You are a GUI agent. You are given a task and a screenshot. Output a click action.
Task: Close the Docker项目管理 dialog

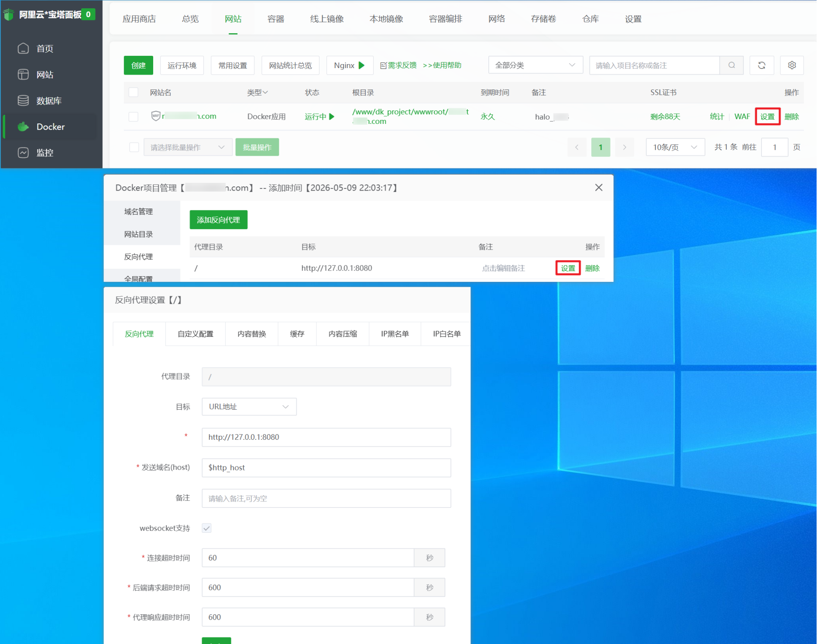(x=599, y=188)
